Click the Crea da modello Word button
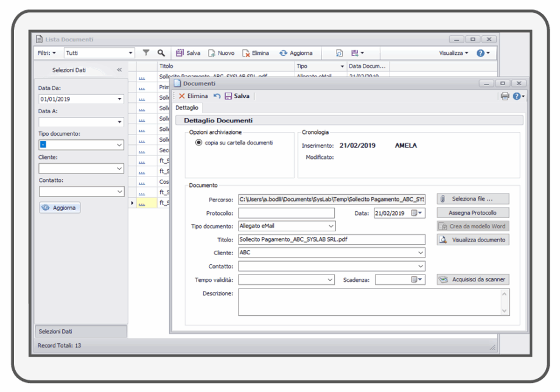 (x=473, y=226)
